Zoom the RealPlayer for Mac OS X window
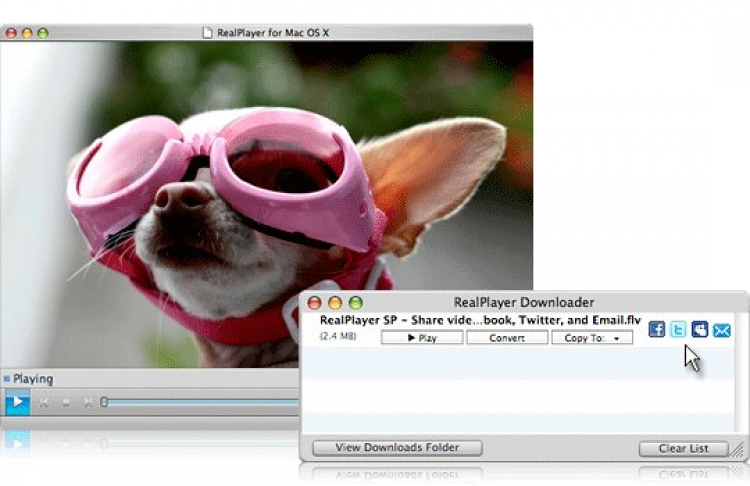Image resolution: width=750 pixels, height=486 pixels. point(43,33)
